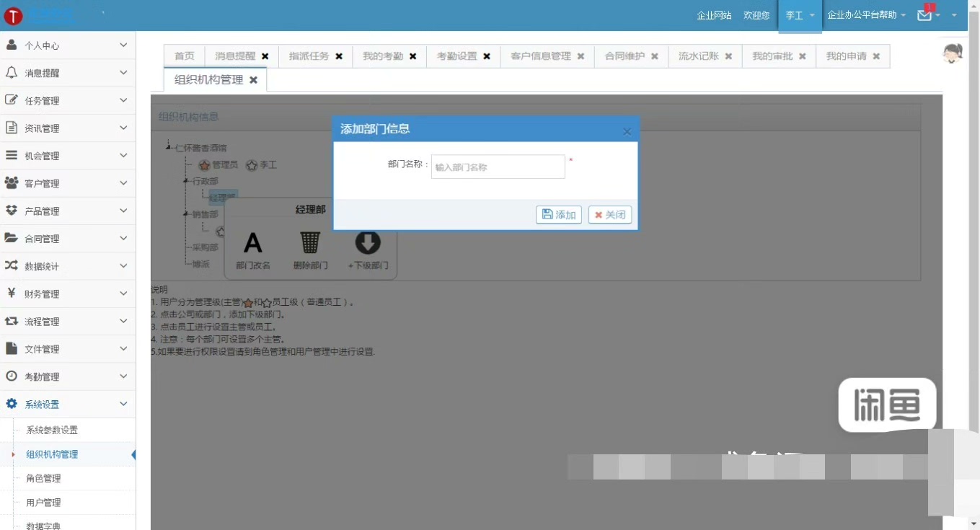
Task: Expand the 任务管理 chevron
Action: pyautogui.click(x=123, y=100)
